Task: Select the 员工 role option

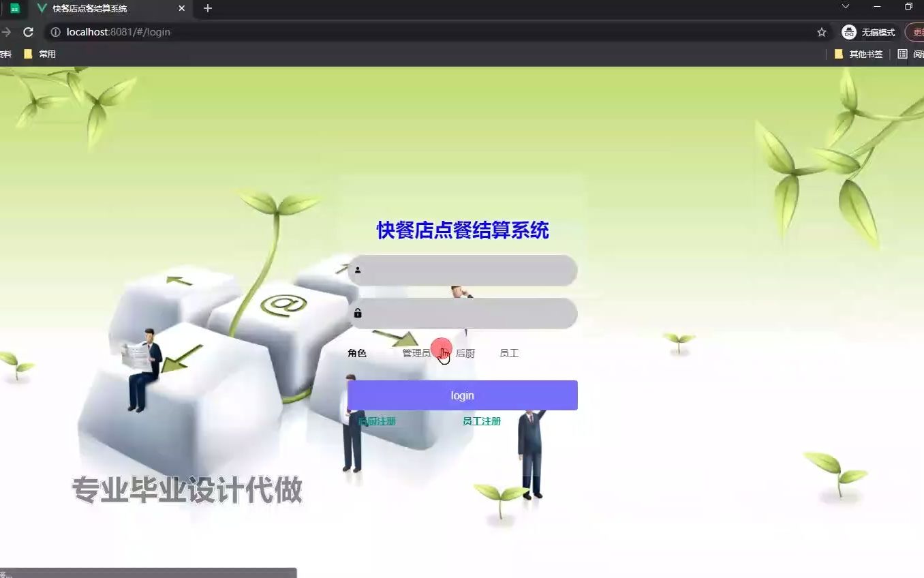Action: [509, 353]
